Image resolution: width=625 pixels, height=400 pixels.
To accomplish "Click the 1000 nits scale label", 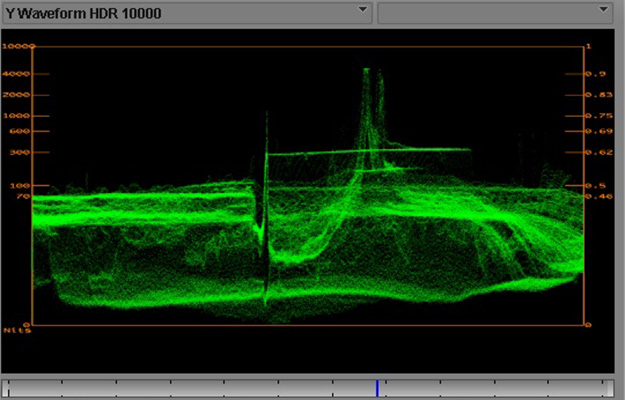I will [16, 116].
